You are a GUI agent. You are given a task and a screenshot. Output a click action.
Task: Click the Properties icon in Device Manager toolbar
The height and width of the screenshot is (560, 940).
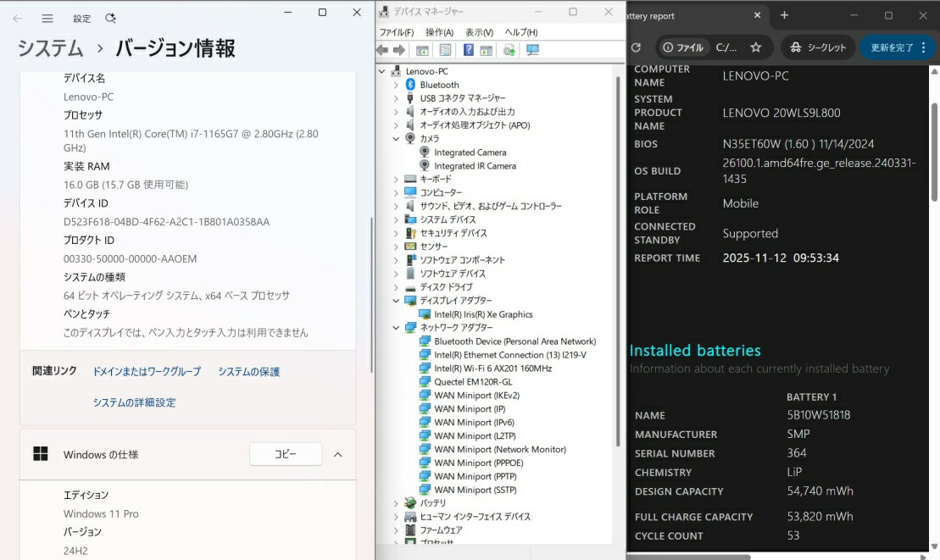(x=445, y=50)
